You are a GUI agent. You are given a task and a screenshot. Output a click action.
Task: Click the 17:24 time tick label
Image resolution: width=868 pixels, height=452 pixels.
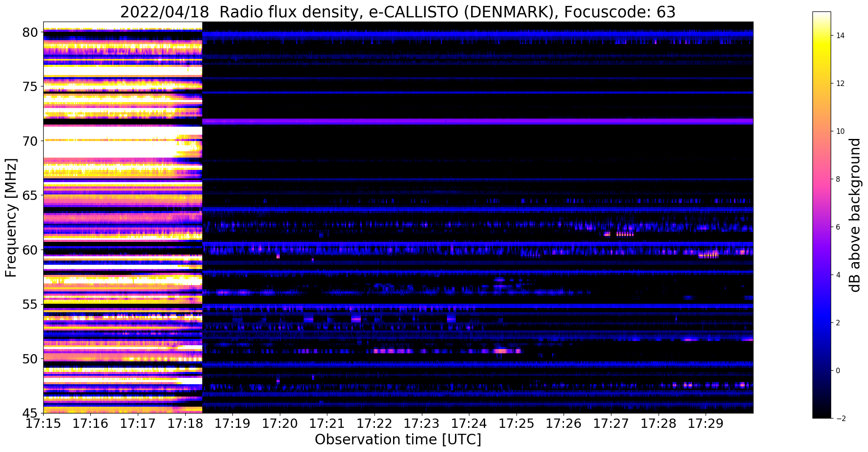click(x=469, y=424)
